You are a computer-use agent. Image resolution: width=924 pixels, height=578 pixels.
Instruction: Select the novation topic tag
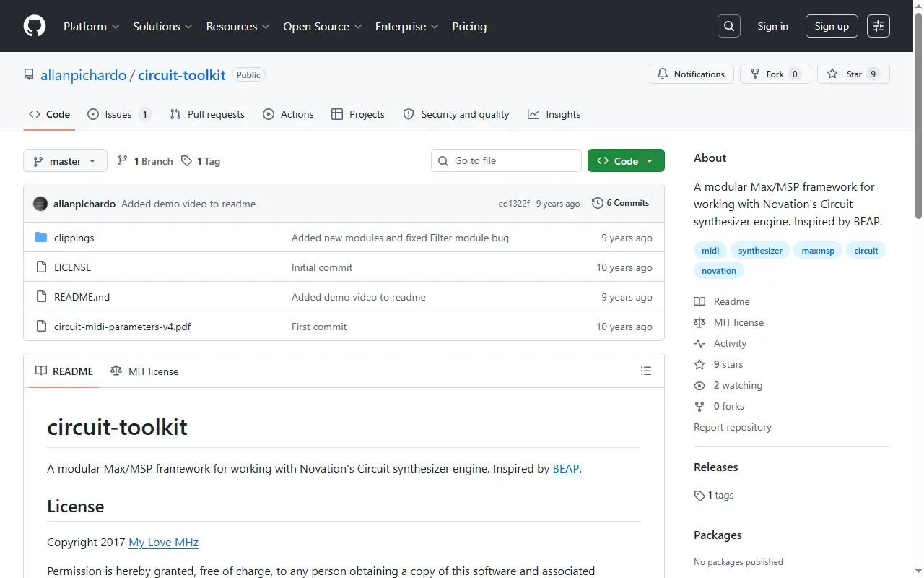[x=719, y=271]
